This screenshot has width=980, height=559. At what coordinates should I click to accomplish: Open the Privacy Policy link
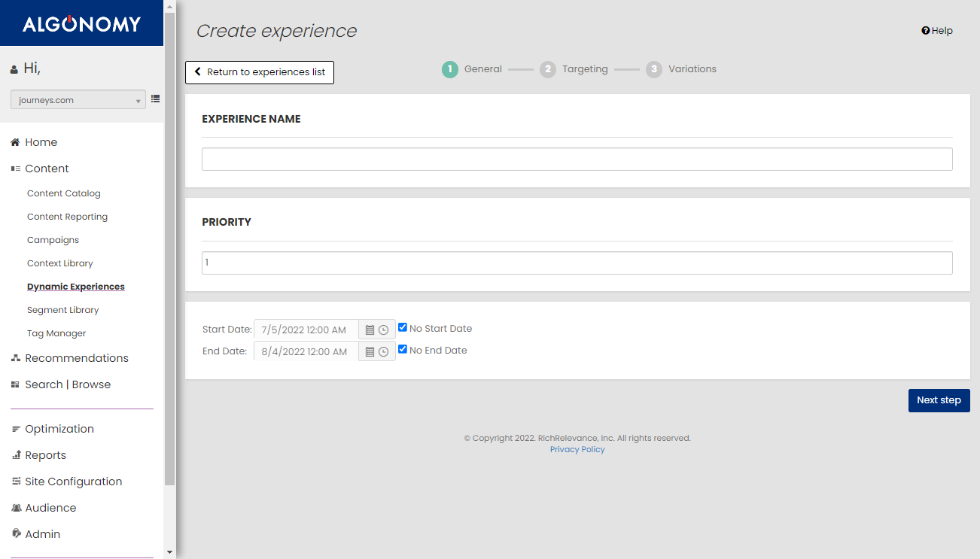[577, 449]
